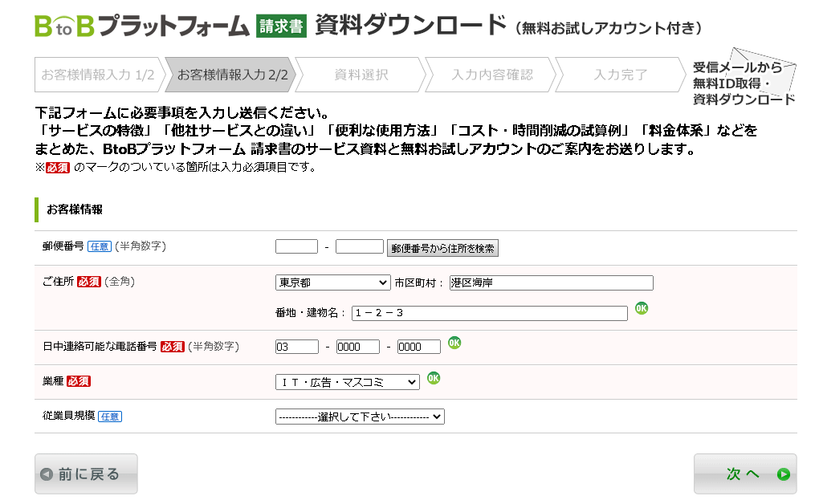
Task: Click the 任意 badge next to 従業員規模
Action: tap(110, 417)
